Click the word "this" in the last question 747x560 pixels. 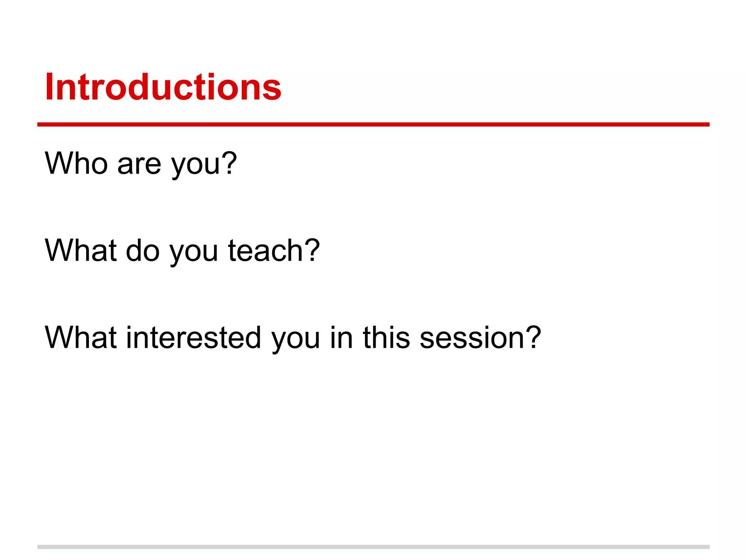click(386, 338)
